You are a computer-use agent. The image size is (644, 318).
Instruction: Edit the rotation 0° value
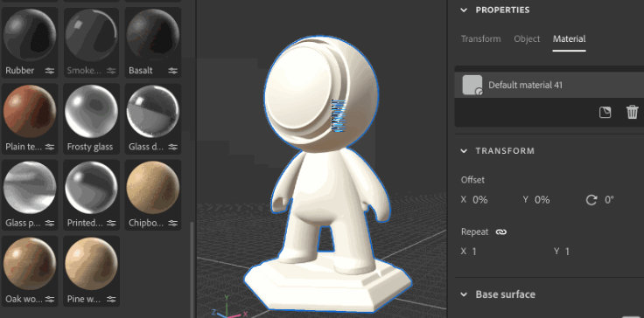pyautogui.click(x=610, y=200)
